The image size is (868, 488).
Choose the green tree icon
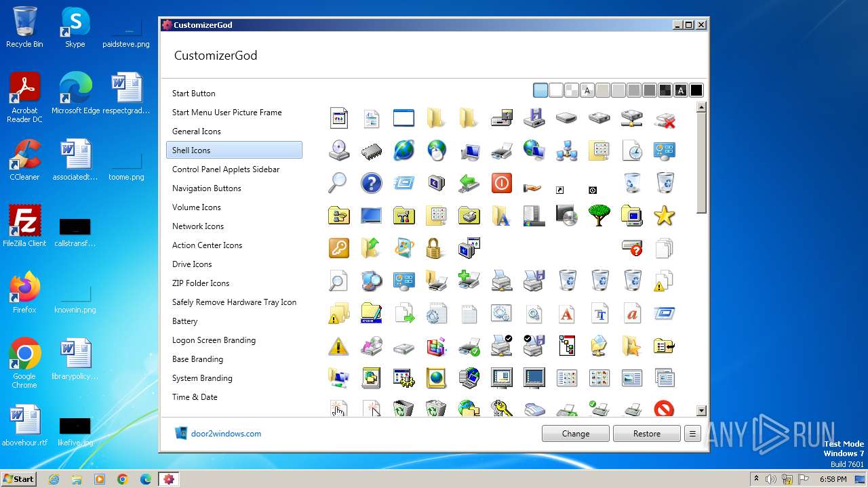[x=599, y=216]
